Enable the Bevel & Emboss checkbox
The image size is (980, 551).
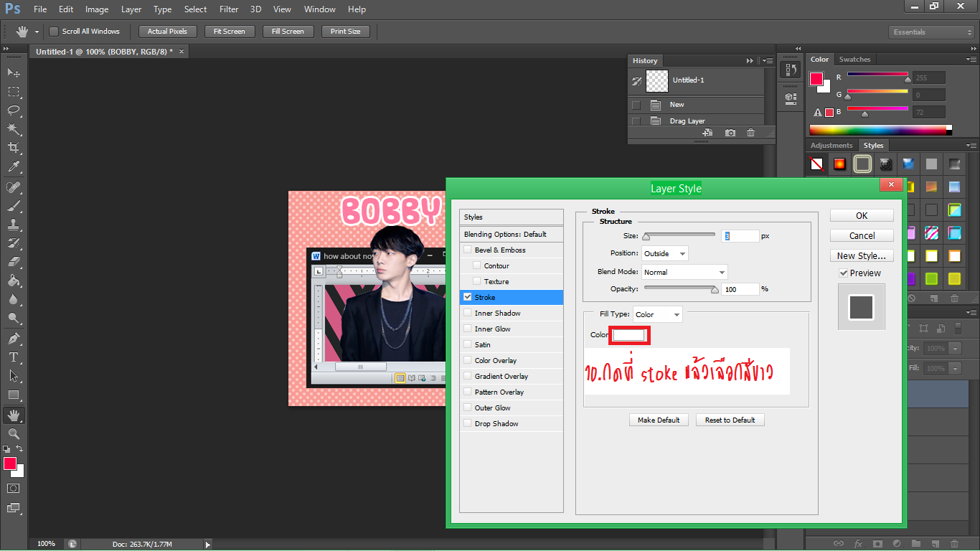[x=468, y=250]
